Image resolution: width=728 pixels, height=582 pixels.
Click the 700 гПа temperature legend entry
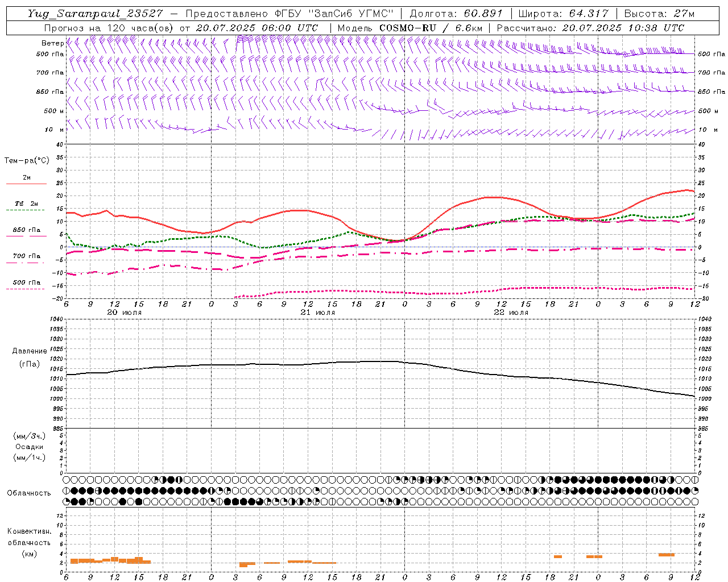pos(26,256)
